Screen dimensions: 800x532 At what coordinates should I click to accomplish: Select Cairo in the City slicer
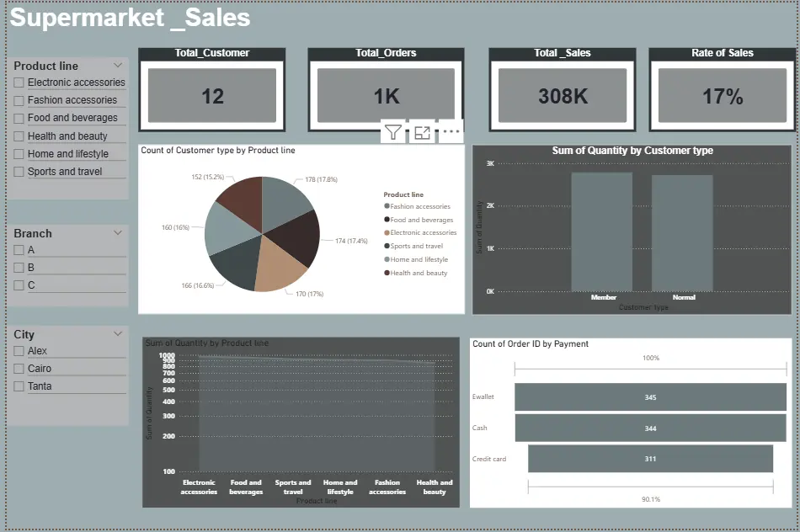(x=19, y=368)
